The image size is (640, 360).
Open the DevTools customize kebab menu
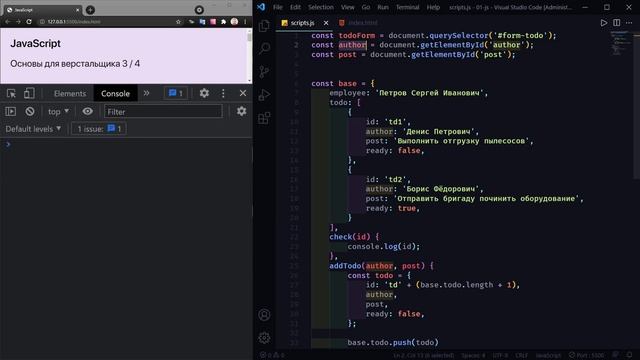pos(223,93)
